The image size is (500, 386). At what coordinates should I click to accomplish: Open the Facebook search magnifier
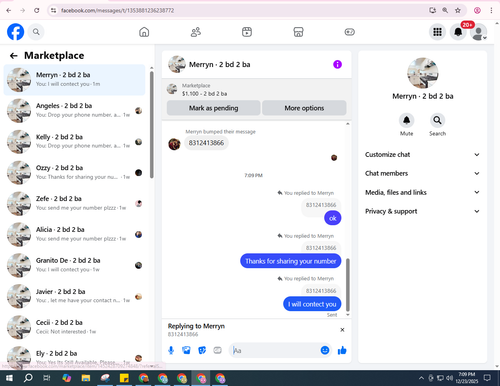point(36,32)
